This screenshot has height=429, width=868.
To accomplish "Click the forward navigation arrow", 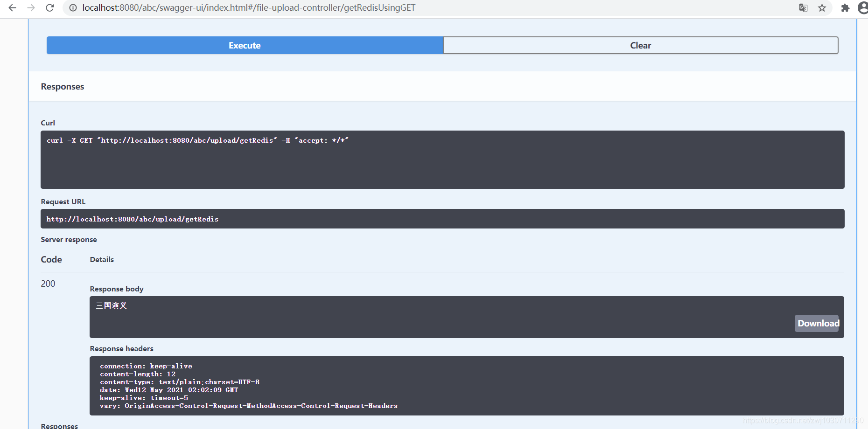I will point(31,7).
